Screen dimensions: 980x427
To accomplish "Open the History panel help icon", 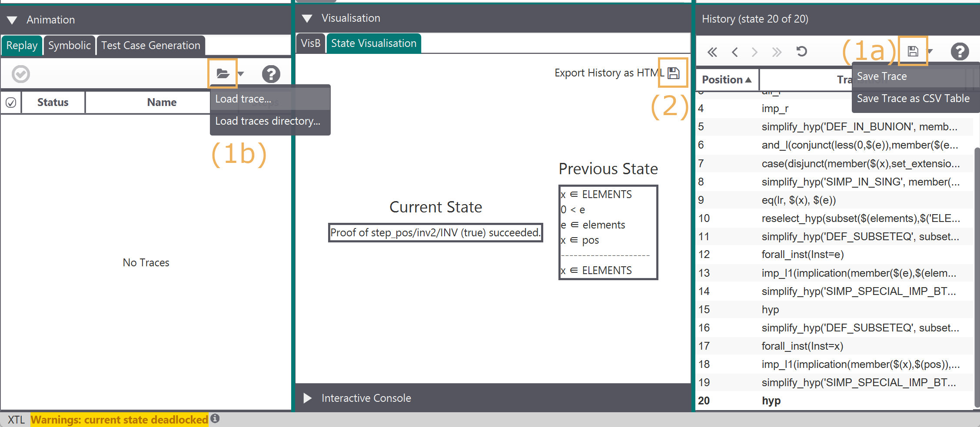I will coord(960,52).
